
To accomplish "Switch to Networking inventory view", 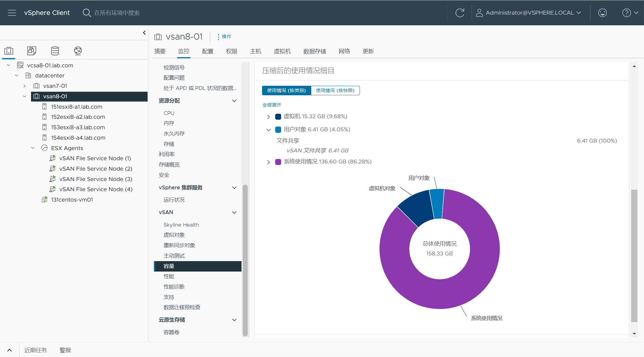I will 78,51.
